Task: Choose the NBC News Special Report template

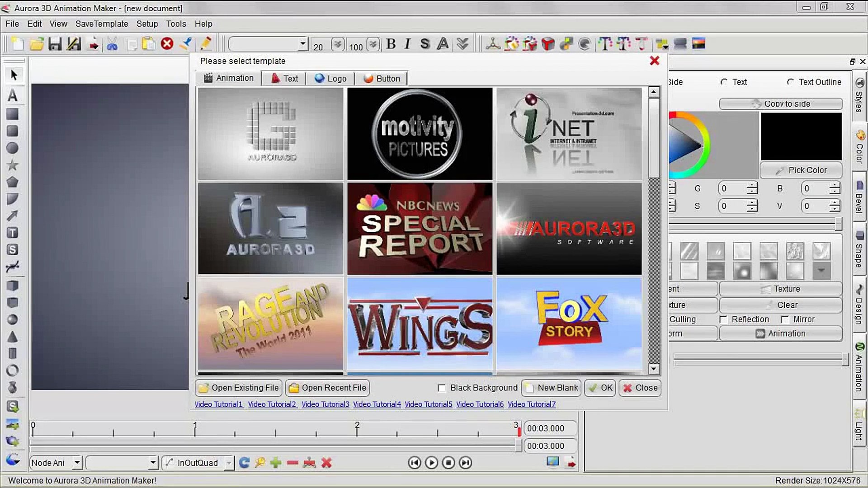Action: 420,229
